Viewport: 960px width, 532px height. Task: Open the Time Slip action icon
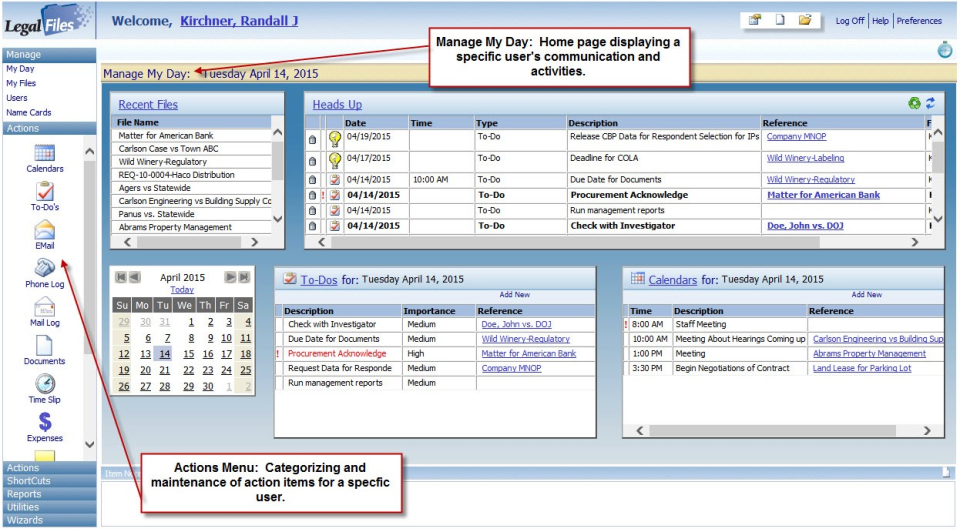(x=45, y=384)
